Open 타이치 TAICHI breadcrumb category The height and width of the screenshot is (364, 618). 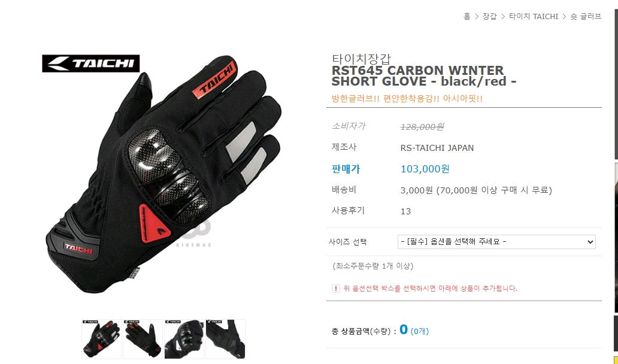533,17
